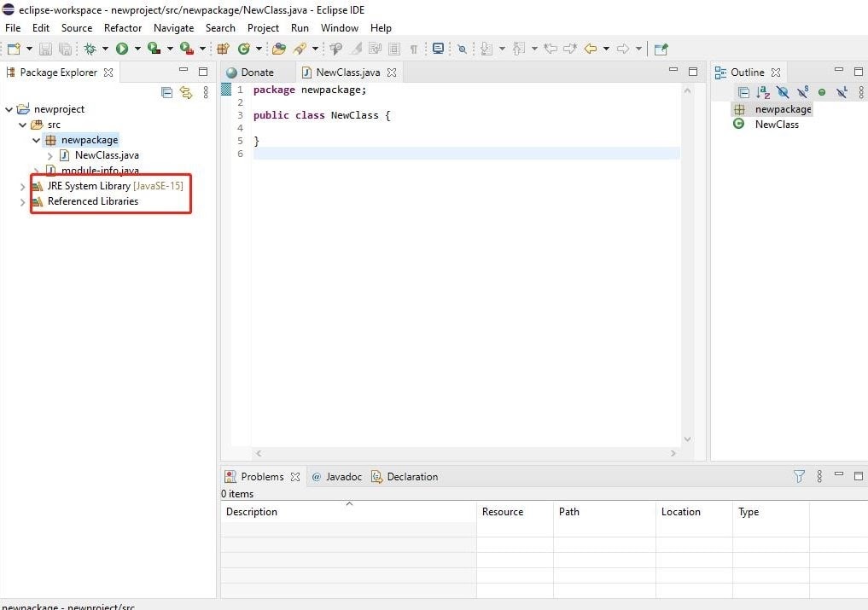Image resolution: width=868 pixels, height=610 pixels.
Task: Open the Problems view filter icon
Action: point(799,476)
